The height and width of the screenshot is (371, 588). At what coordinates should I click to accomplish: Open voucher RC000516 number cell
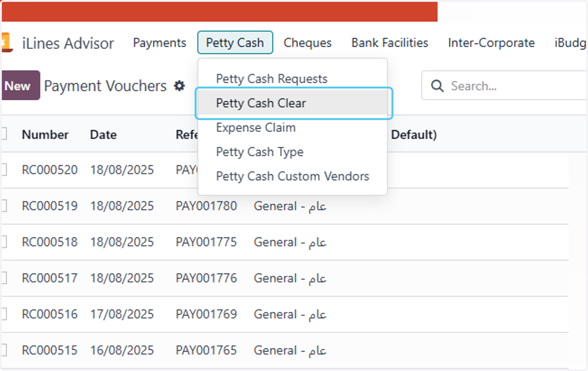click(x=50, y=314)
